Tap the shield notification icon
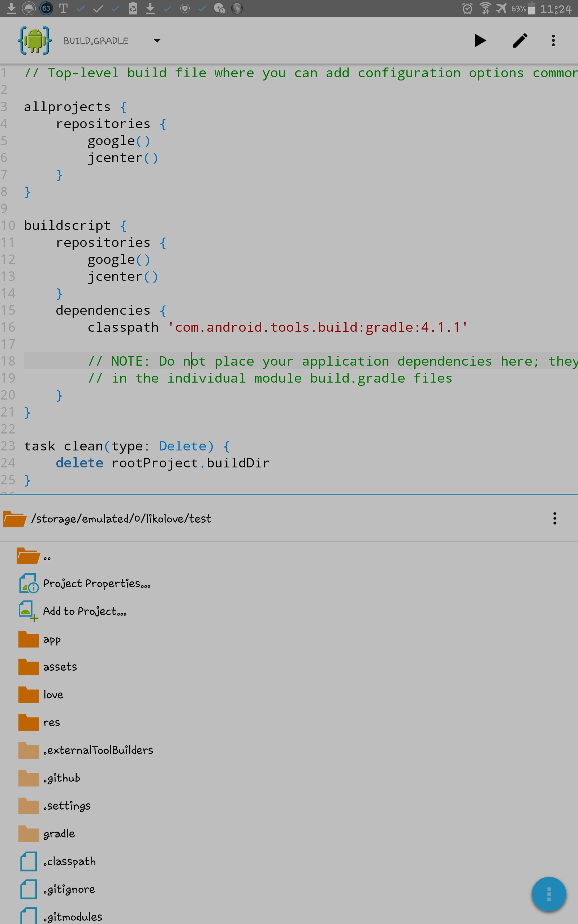The height and width of the screenshot is (924, 578). click(185, 8)
